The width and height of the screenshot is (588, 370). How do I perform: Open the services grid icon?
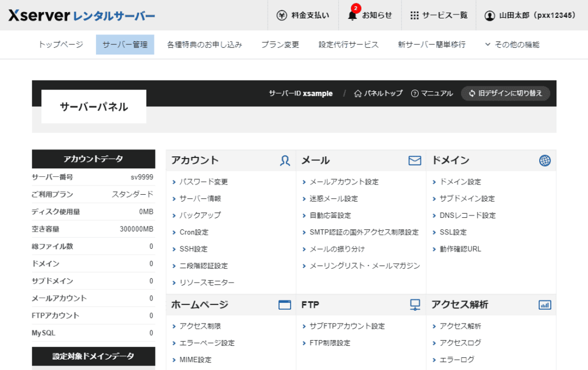pyautogui.click(x=415, y=16)
